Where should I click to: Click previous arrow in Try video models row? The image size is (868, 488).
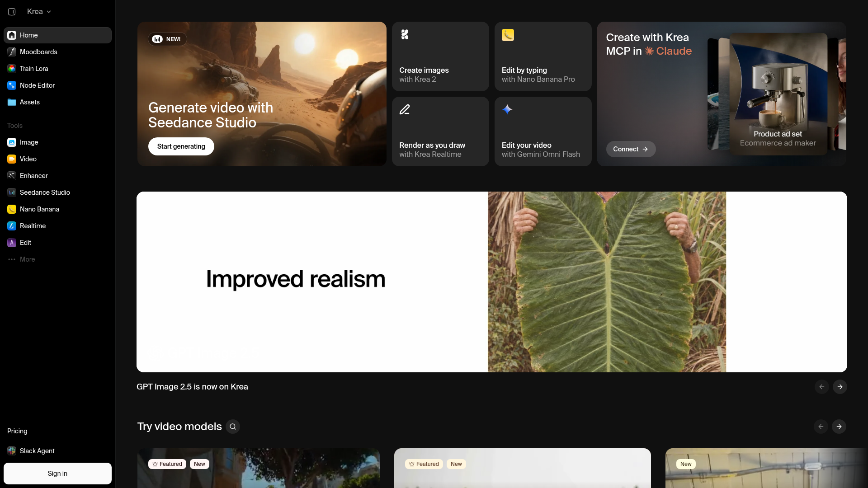[821, 427]
